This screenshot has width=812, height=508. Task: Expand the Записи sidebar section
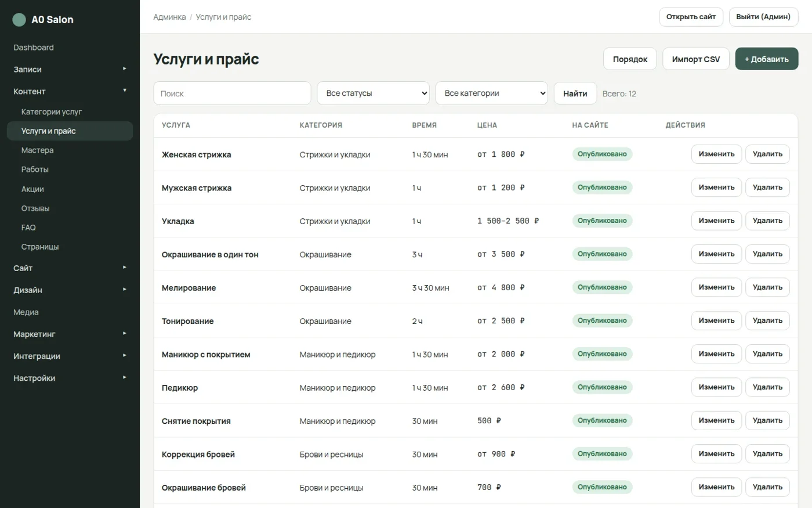point(70,69)
